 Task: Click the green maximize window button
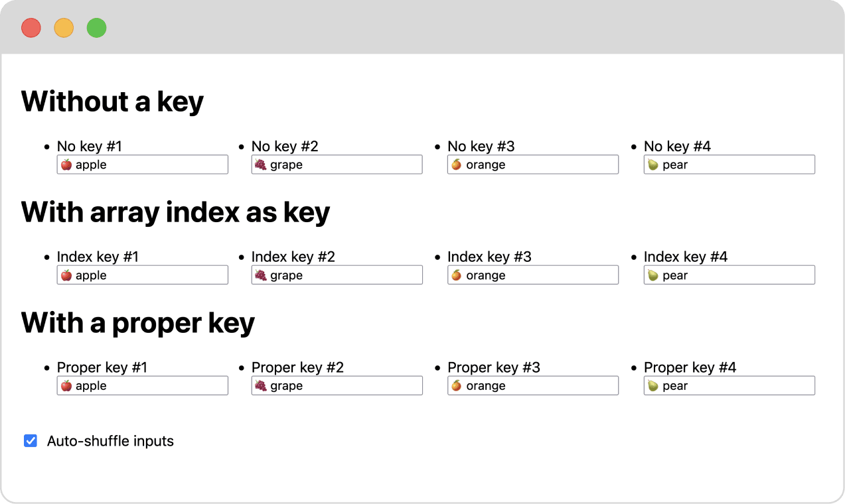point(97,28)
